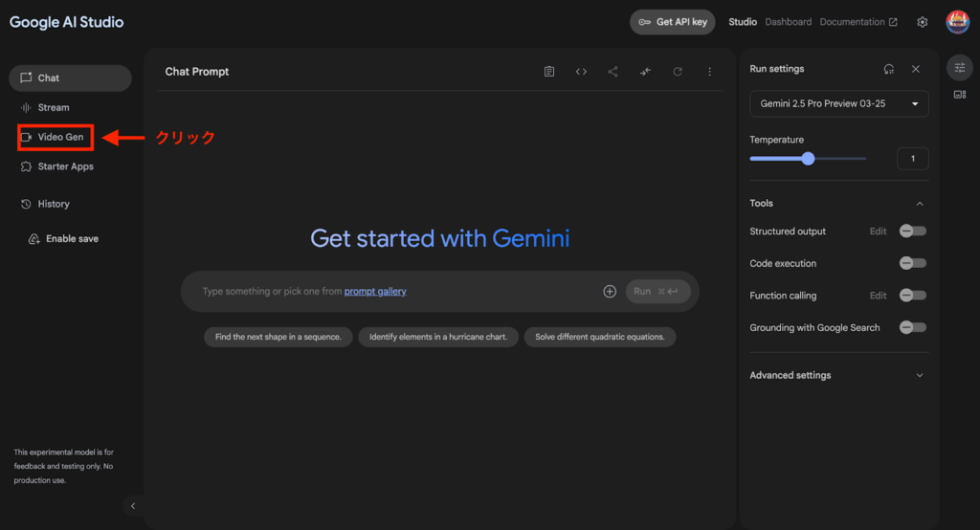Switch to the Dashboard tab
This screenshot has height=530, width=980.
[x=789, y=22]
